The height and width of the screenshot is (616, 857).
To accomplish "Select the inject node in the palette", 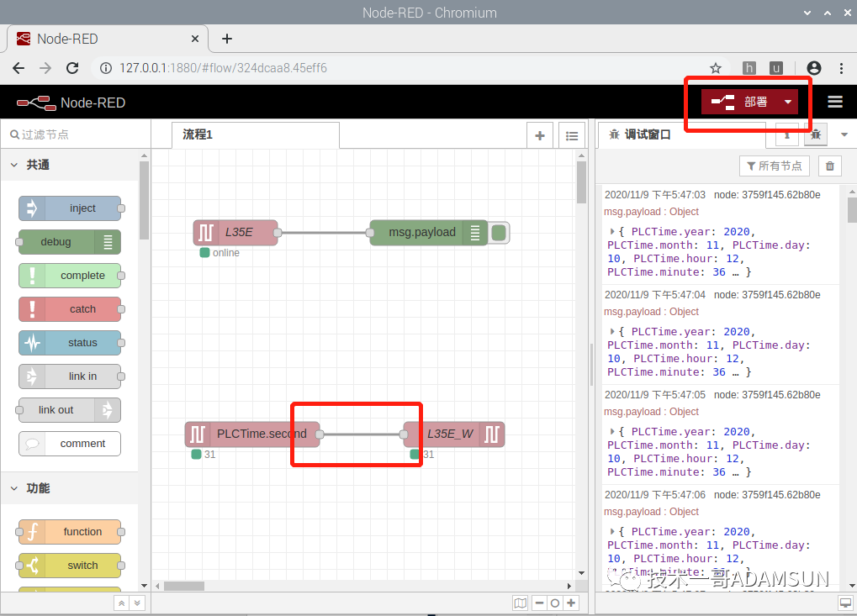I will pyautogui.click(x=70, y=208).
